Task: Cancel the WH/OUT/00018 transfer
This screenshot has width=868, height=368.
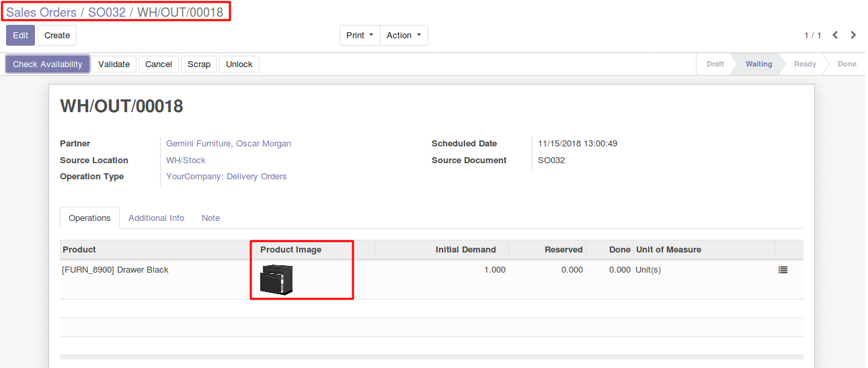Action: (159, 64)
